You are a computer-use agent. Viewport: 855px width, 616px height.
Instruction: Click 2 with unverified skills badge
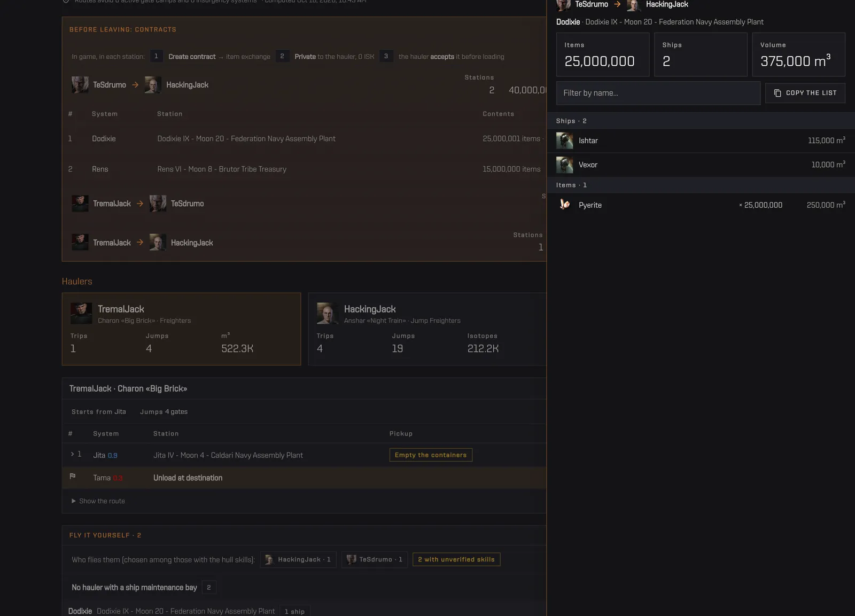(456, 559)
